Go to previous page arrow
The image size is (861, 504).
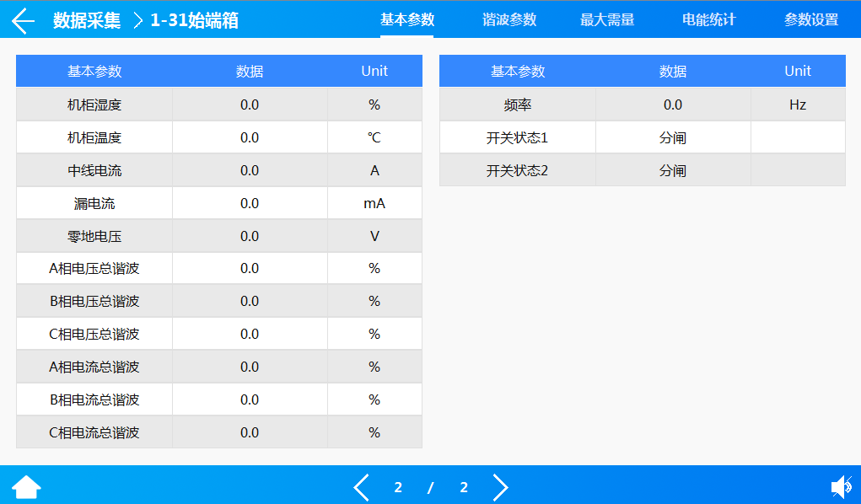click(x=361, y=487)
